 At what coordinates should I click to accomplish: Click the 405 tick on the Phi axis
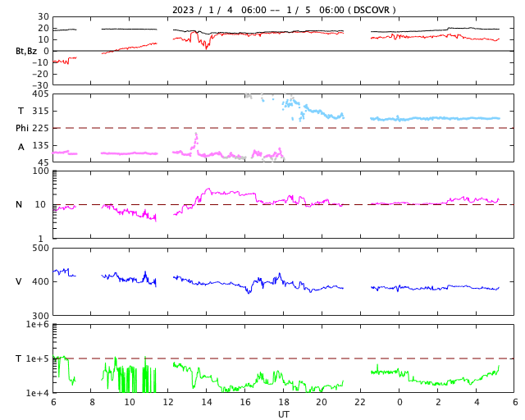click(40, 94)
